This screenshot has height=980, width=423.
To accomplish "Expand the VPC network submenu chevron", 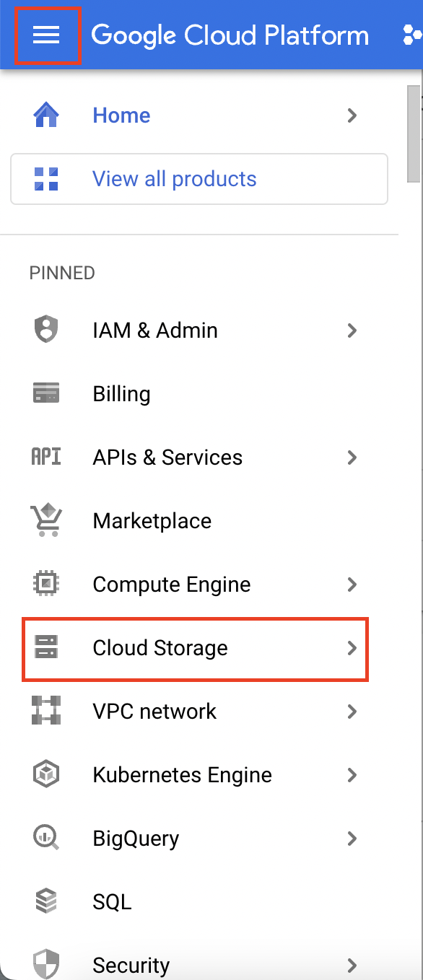I will click(x=352, y=712).
